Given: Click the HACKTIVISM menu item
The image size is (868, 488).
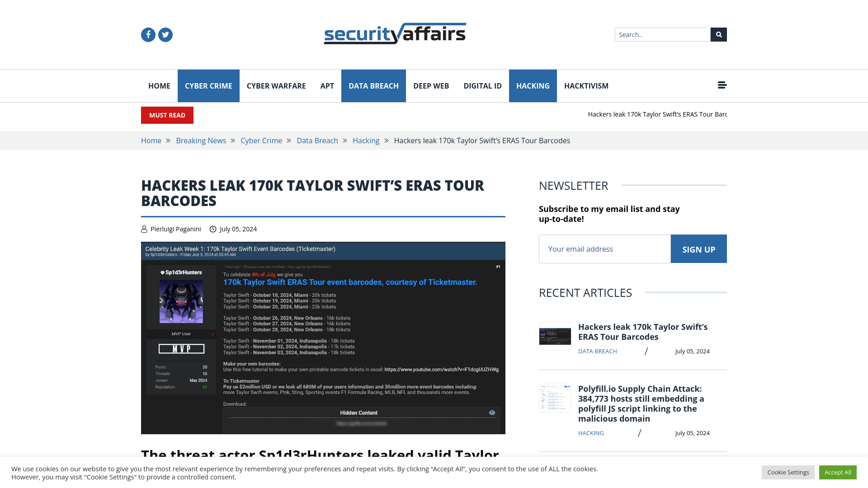Looking at the screenshot, I should tap(586, 85).
